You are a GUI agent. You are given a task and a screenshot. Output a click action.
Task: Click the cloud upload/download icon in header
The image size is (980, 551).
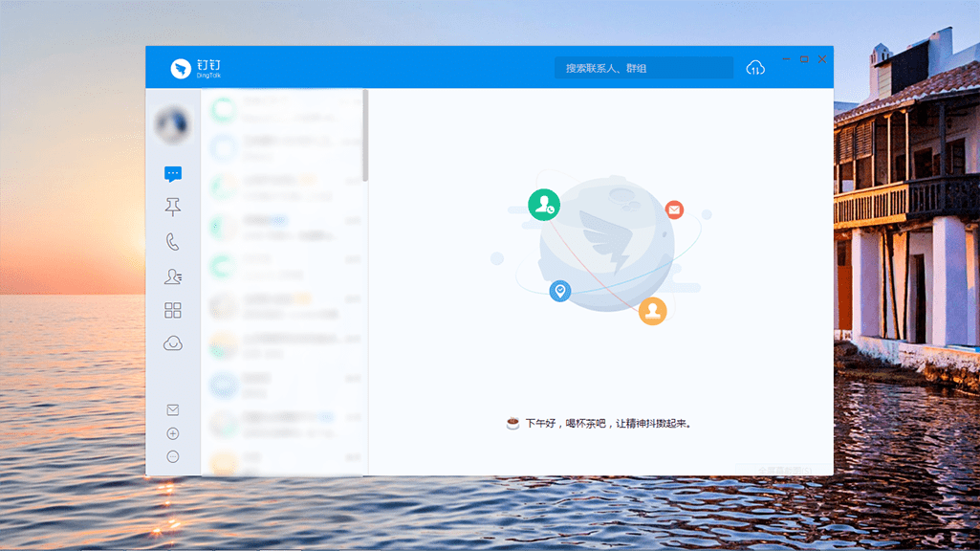pos(755,68)
